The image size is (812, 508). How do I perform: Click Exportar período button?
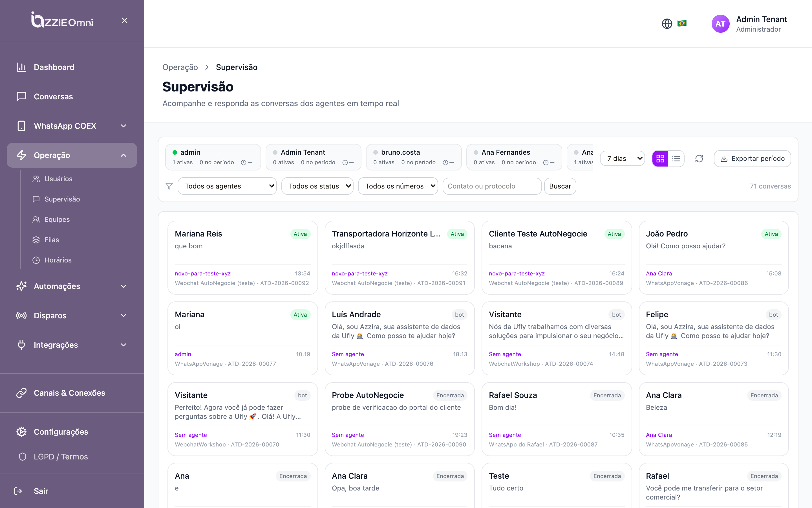[x=752, y=159]
